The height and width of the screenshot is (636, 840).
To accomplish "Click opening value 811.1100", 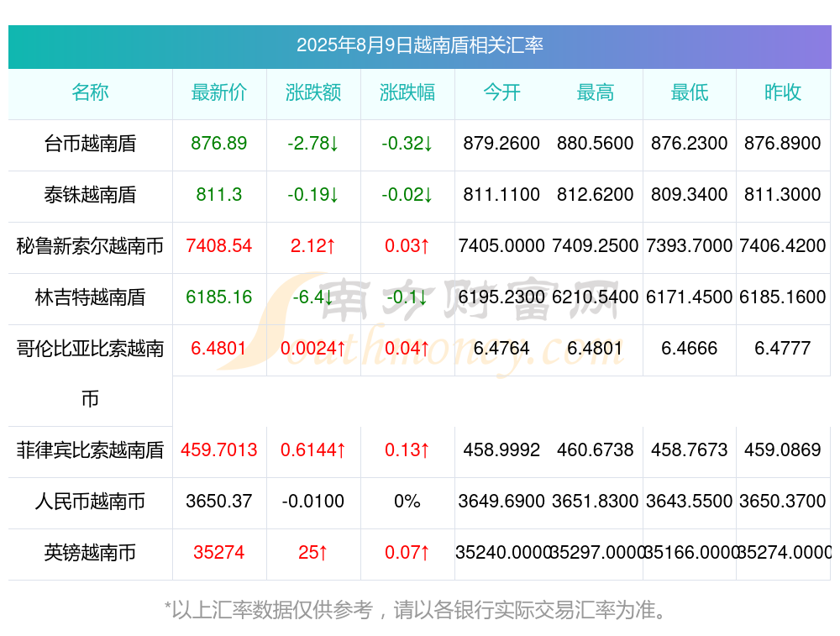I will pos(501,194).
